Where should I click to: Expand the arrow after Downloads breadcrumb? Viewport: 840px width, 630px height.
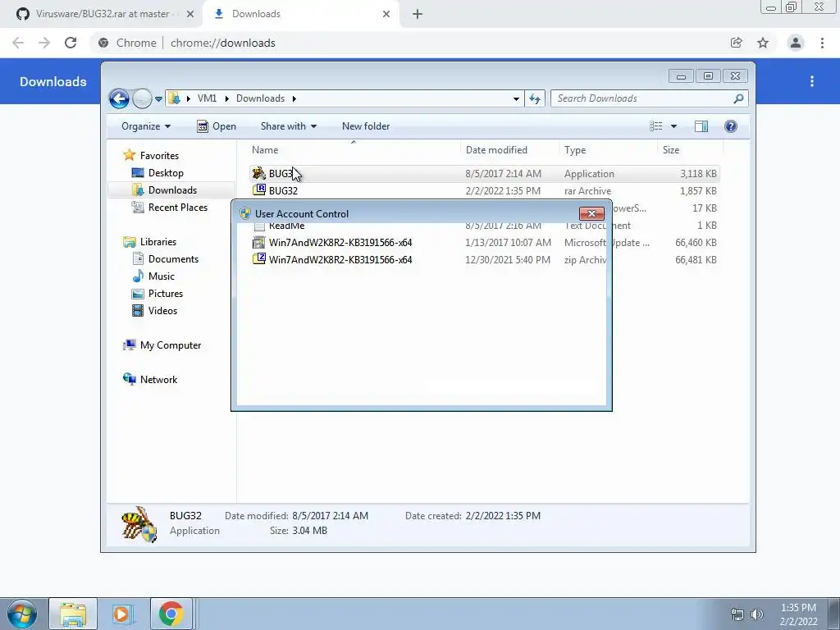pyautogui.click(x=294, y=98)
